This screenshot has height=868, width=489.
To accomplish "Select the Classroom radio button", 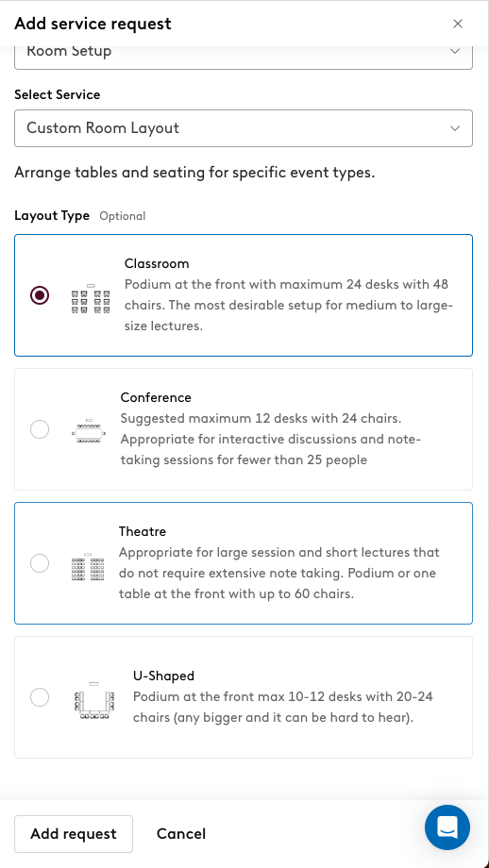I will [x=40, y=295].
